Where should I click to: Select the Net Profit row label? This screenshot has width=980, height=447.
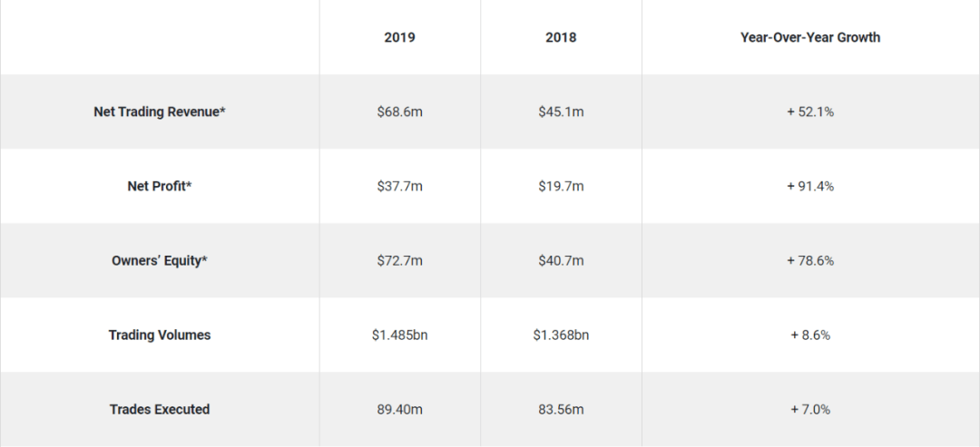(x=160, y=186)
